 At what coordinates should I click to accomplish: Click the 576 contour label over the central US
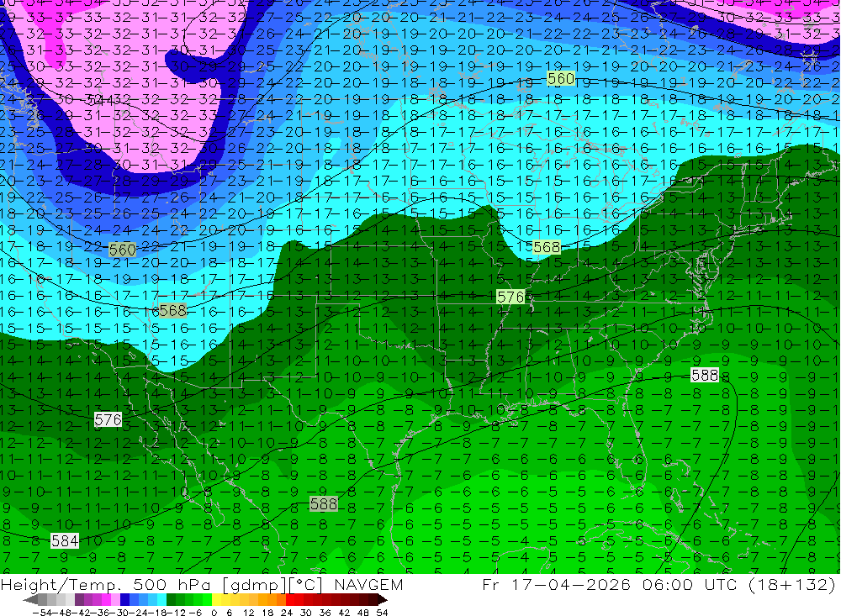[510, 297]
